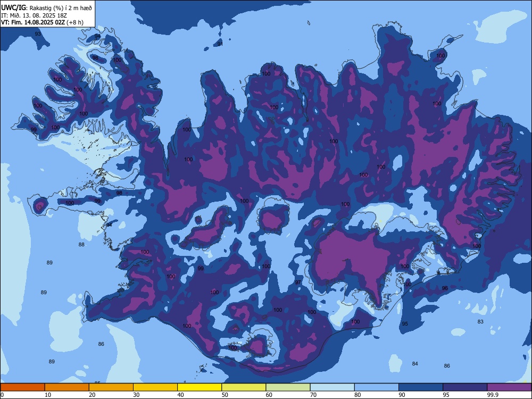Image resolution: width=532 pixels, height=399 pixels.
Task: Select the '50' label on the color scale
Action: click(225, 395)
